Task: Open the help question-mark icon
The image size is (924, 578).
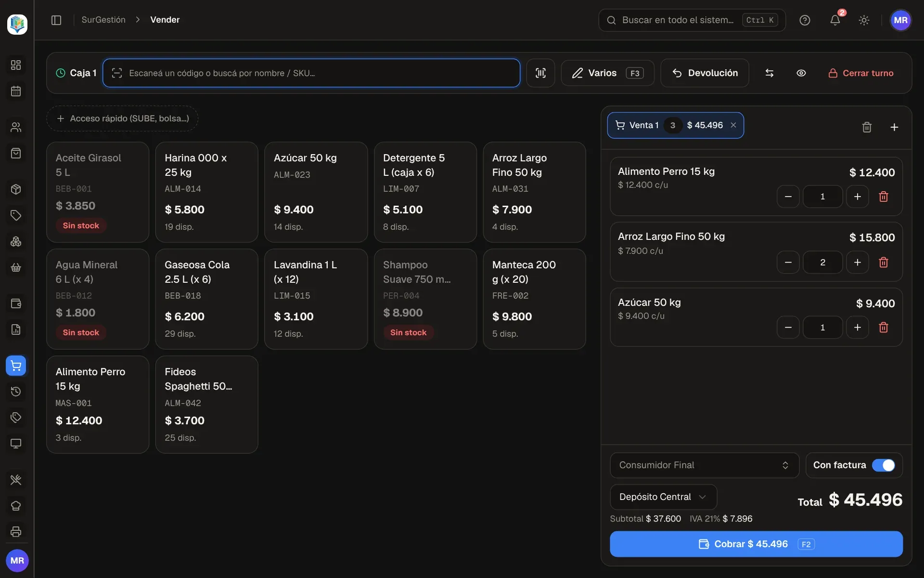Action: [x=805, y=20]
